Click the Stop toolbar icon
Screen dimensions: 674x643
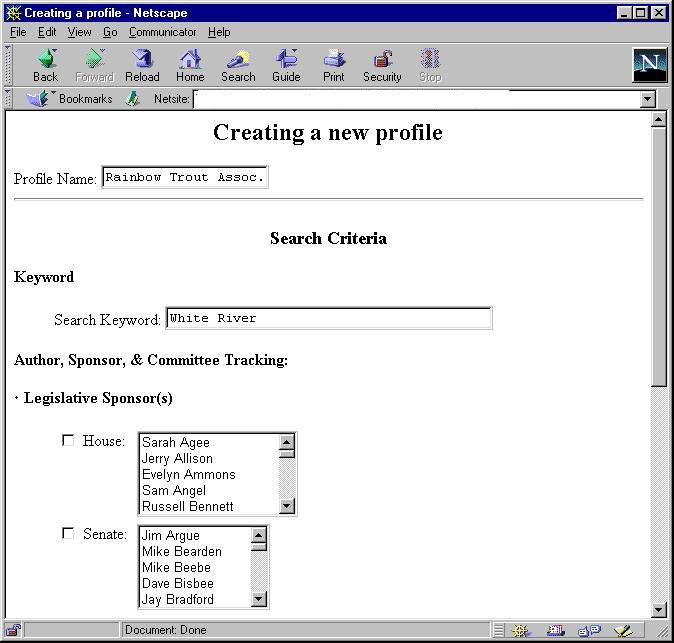point(430,65)
